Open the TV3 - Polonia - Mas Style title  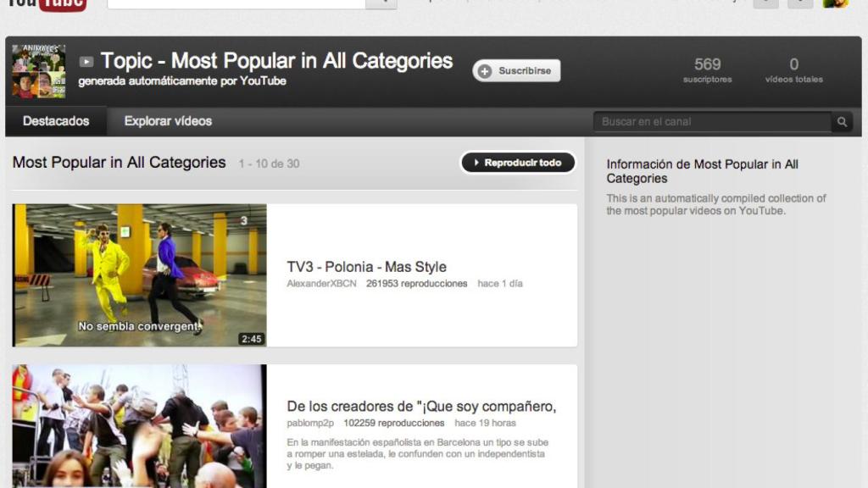pyautogui.click(x=366, y=267)
